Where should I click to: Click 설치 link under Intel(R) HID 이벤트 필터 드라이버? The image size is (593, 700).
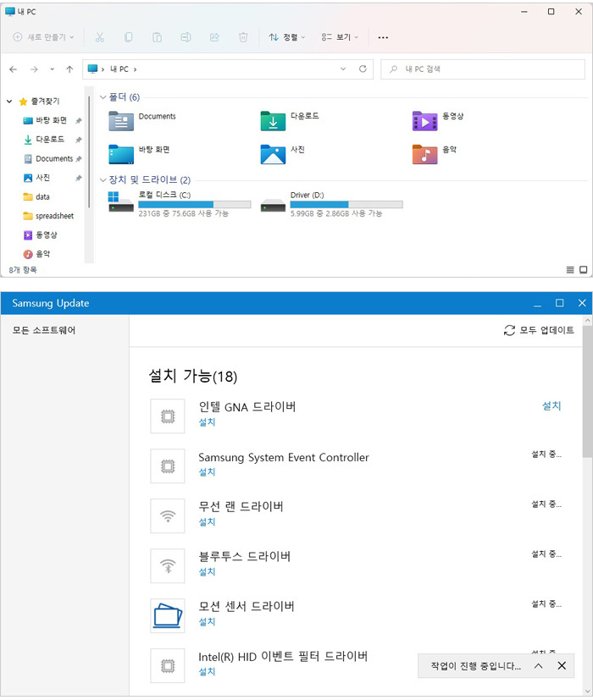(207, 672)
